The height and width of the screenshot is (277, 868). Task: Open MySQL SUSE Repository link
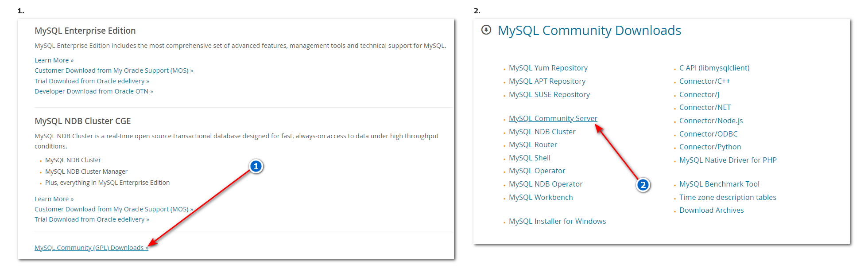[x=549, y=94]
